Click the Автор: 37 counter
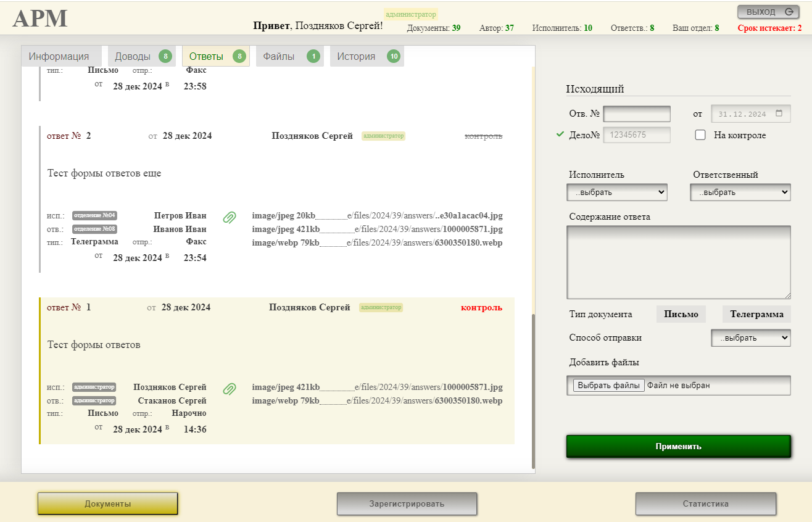The width and height of the screenshot is (812, 522). coord(497,28)
